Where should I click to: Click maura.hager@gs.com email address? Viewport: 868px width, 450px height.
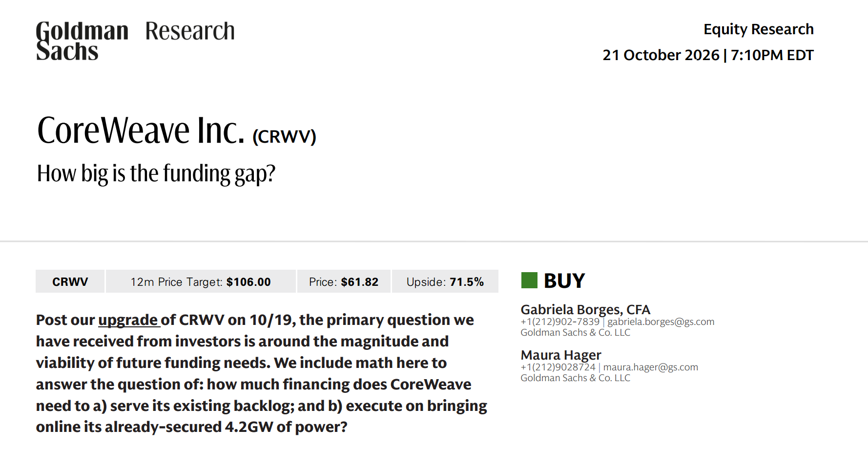650,367
